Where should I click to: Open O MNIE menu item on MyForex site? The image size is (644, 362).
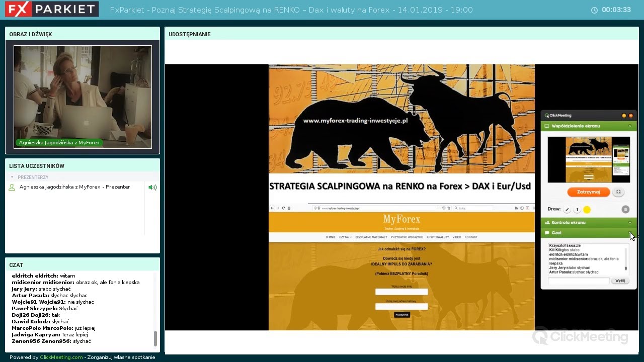(331, 237)
